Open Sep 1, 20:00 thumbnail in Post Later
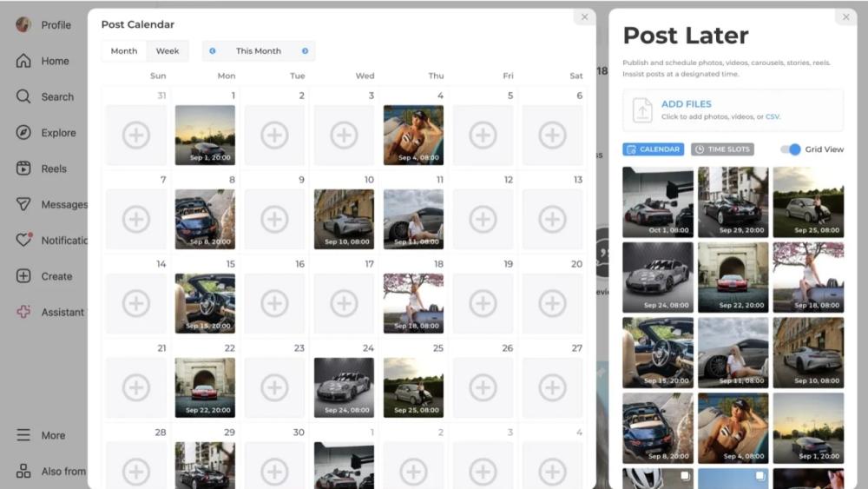The height and width of the screenshot is (489, 868). 808,428
